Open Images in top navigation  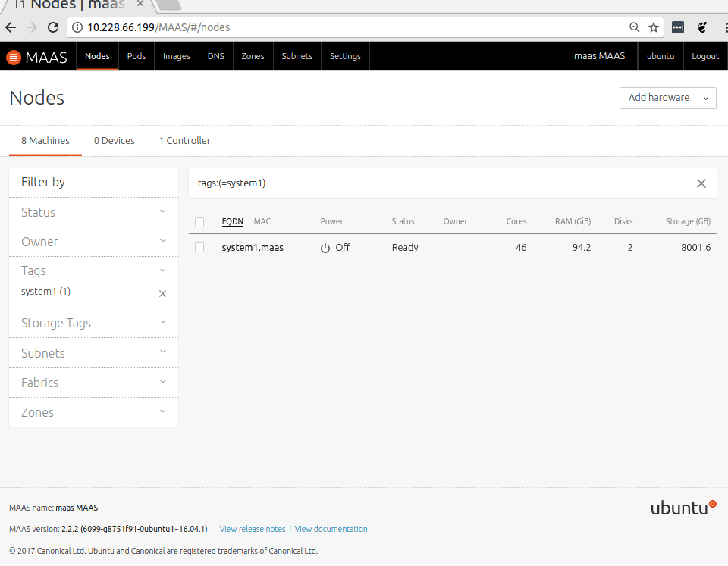coord(177,56)
